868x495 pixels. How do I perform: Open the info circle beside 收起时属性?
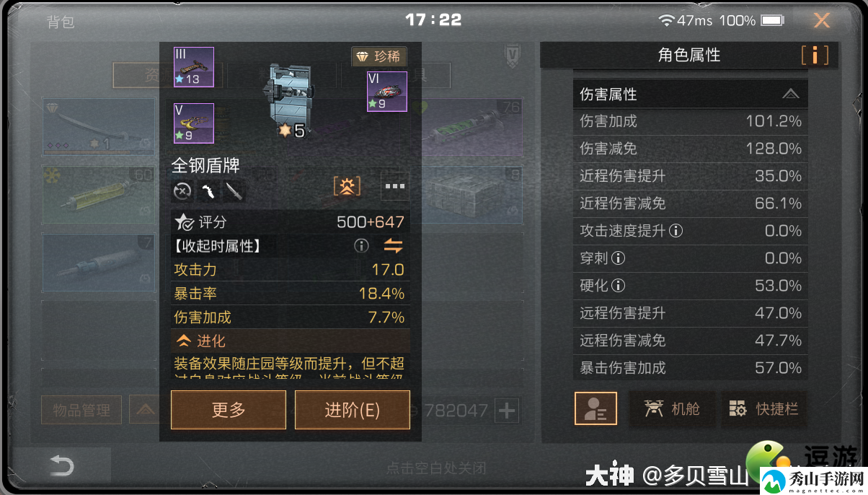[361, 246]
